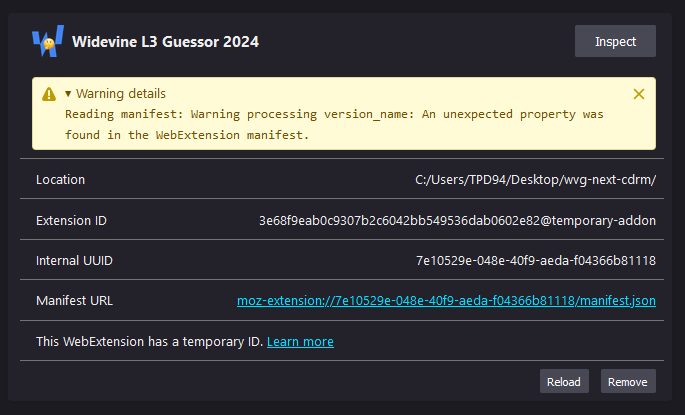Click the Widevine L3 Guessor extension icon
Image resolution: width=685 pixels, height=415 pixels.
tap(47, 42)
